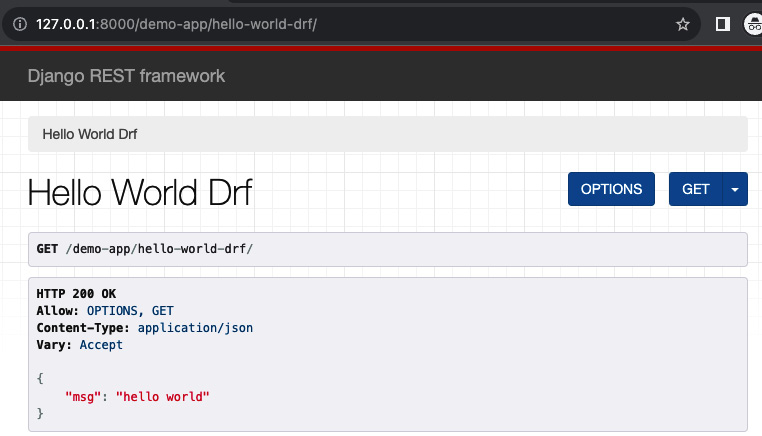Send request with the GET button
Viewport: 762px width, 436px height.
pyautogui.click(x=695, y=189)
